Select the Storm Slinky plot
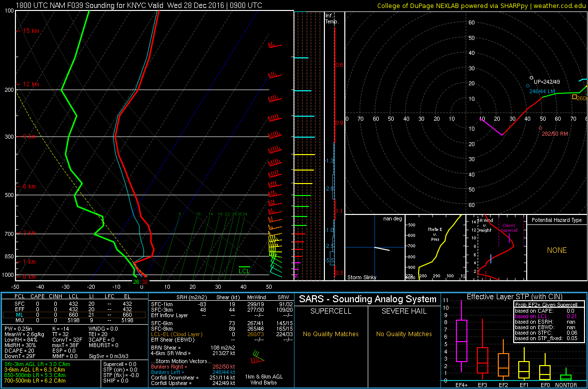 coord(375,248)
